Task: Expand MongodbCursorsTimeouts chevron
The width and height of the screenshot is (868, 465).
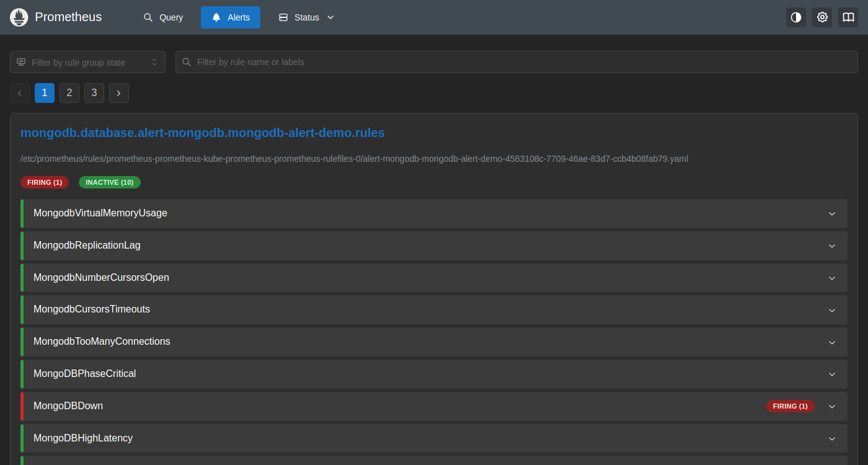Action: (832, 309)
